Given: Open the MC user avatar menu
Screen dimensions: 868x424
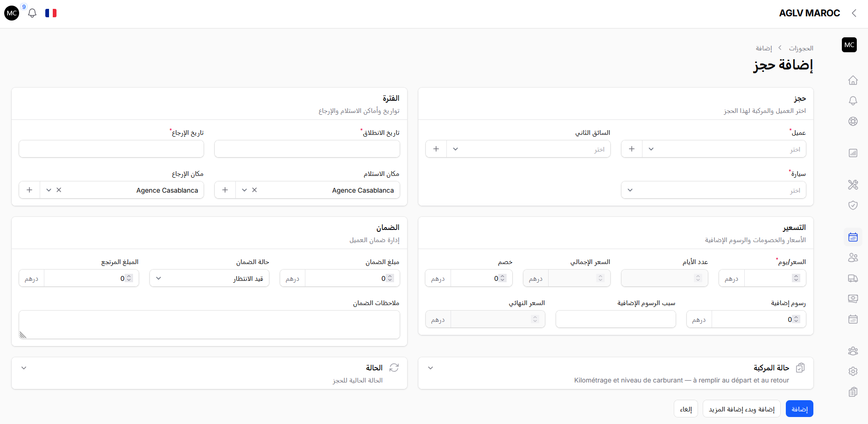Looking at the screenshot, I should click(x=12, y=13).
